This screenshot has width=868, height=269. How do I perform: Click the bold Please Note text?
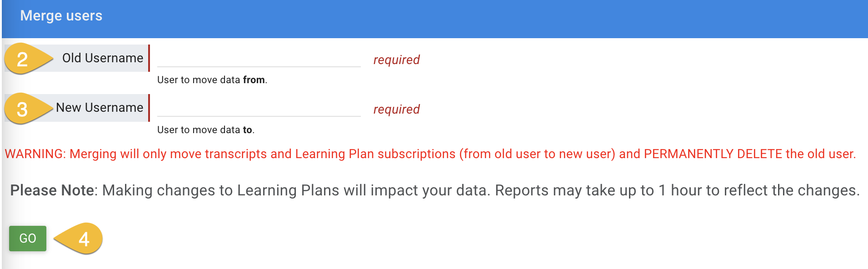[52, 190]
